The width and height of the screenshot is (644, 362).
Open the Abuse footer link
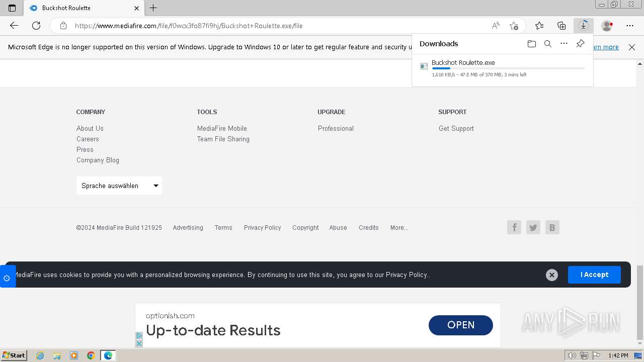click(x=338, y=228)
